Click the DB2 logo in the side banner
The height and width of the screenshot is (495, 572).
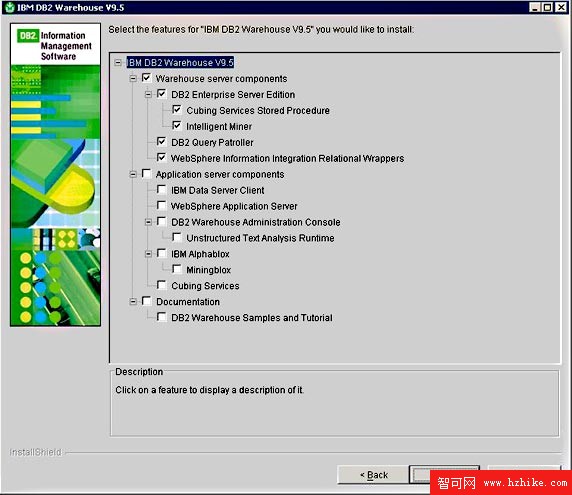point(28,36)
